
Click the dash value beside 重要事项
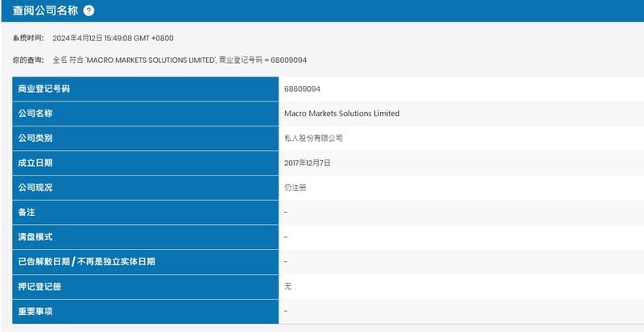pos(286,311)
